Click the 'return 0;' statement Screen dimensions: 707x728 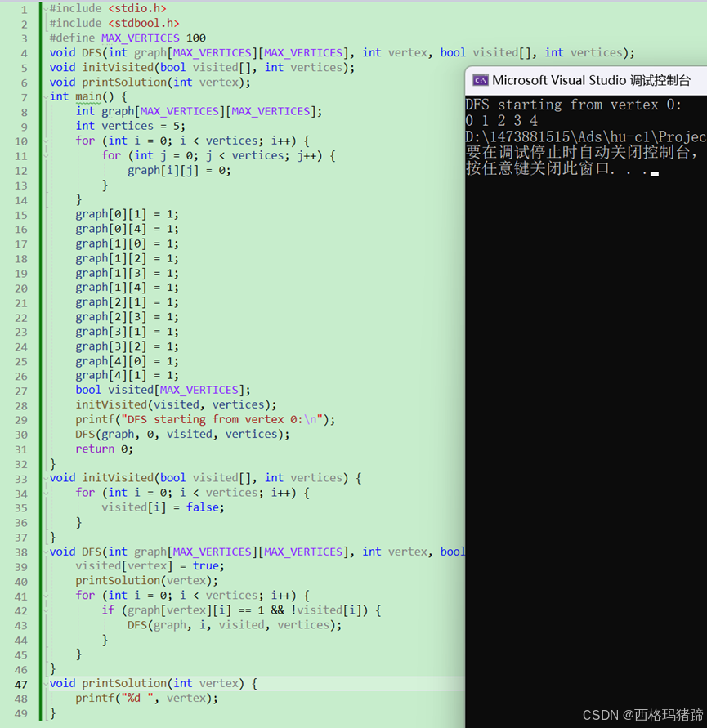(104, 449)
